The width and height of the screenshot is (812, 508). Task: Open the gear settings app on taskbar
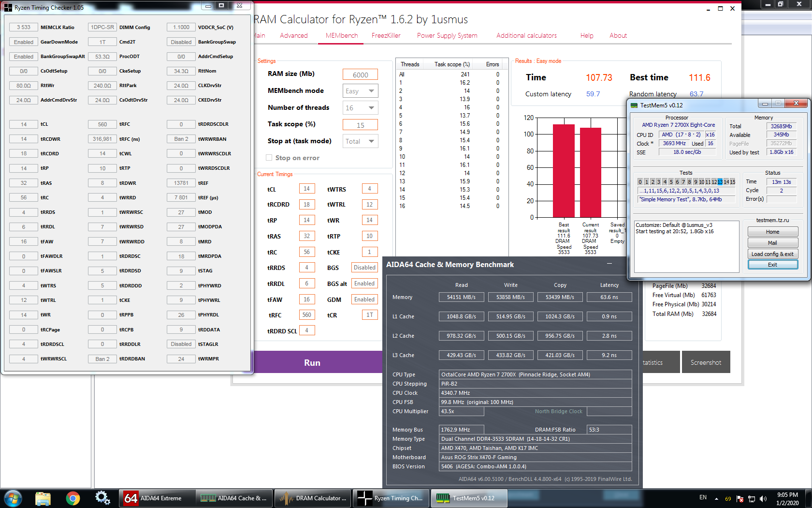coord(102,498)
